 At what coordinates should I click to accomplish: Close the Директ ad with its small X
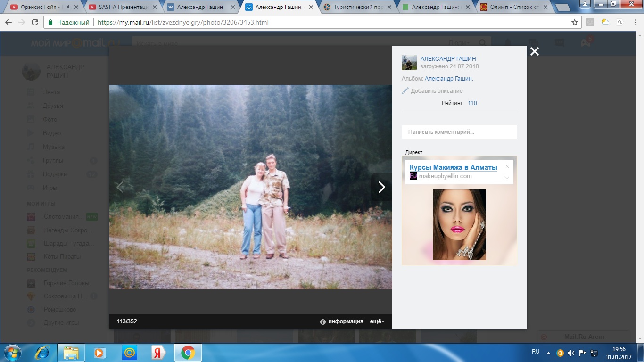pos(507,166)
